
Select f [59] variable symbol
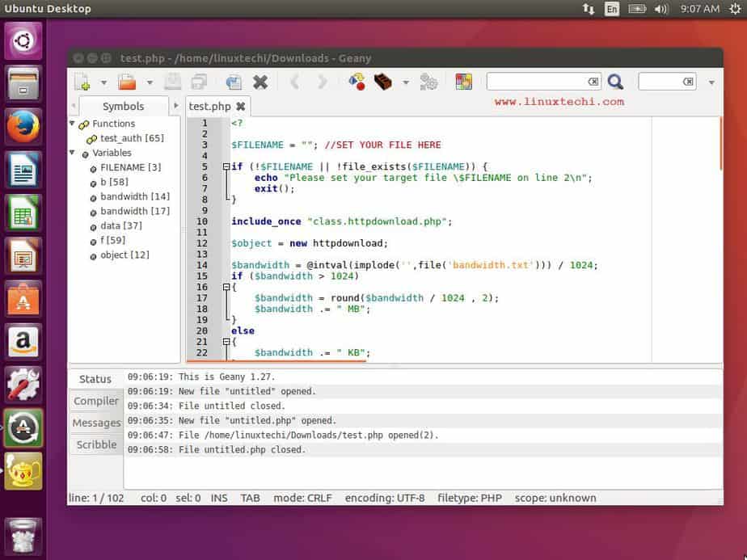tap(113, 240)
